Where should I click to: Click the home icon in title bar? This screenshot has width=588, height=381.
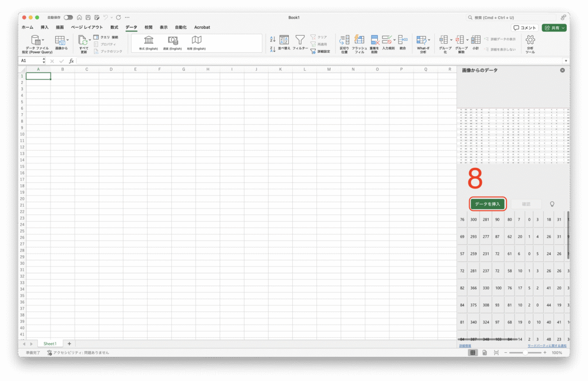coord(79,17)
